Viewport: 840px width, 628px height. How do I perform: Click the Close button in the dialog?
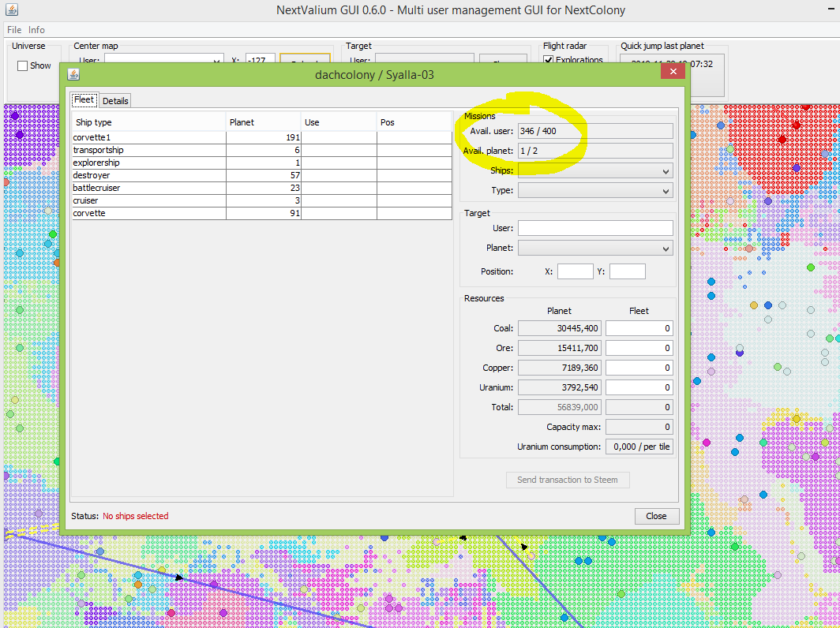(656, 516)
